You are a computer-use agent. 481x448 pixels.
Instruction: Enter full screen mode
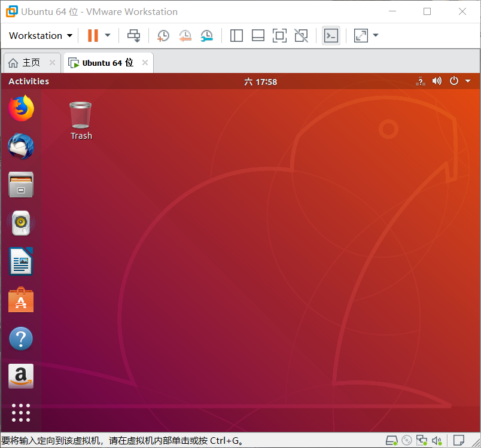point(279,35)
